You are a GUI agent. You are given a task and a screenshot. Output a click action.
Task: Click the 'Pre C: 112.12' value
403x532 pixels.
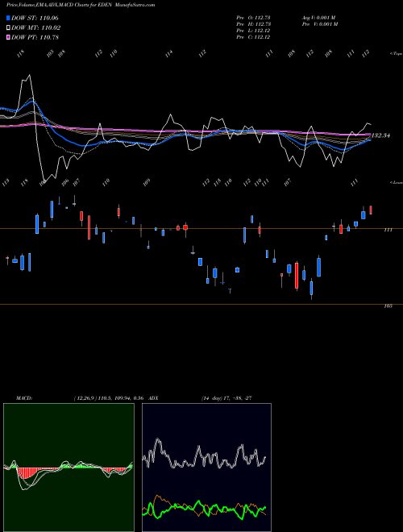click(253, 37)
